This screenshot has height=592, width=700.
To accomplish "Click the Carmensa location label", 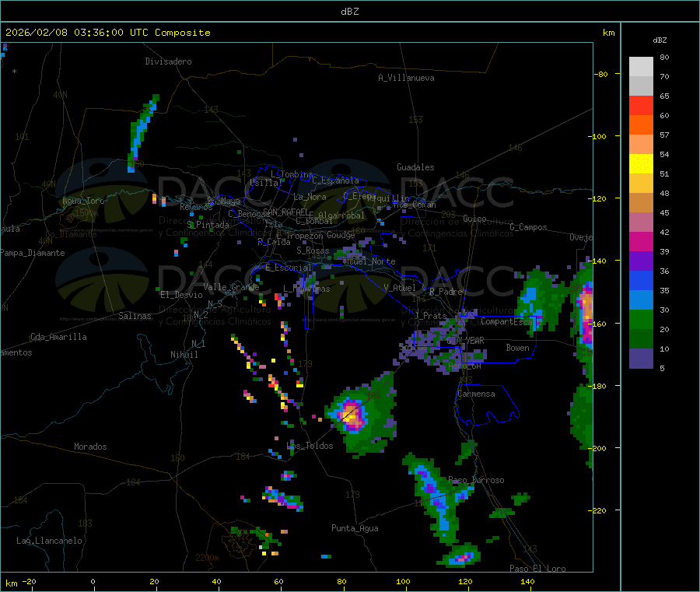I will (476, 394).
